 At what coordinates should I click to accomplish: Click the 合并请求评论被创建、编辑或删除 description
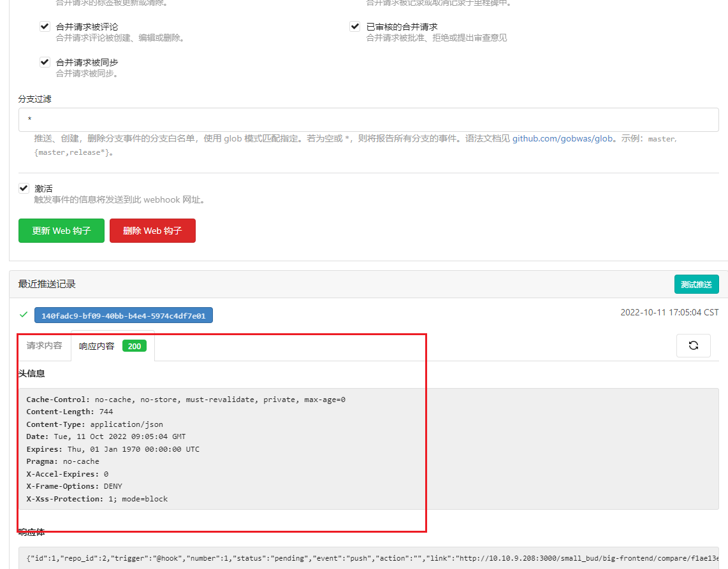coord(120,38)
